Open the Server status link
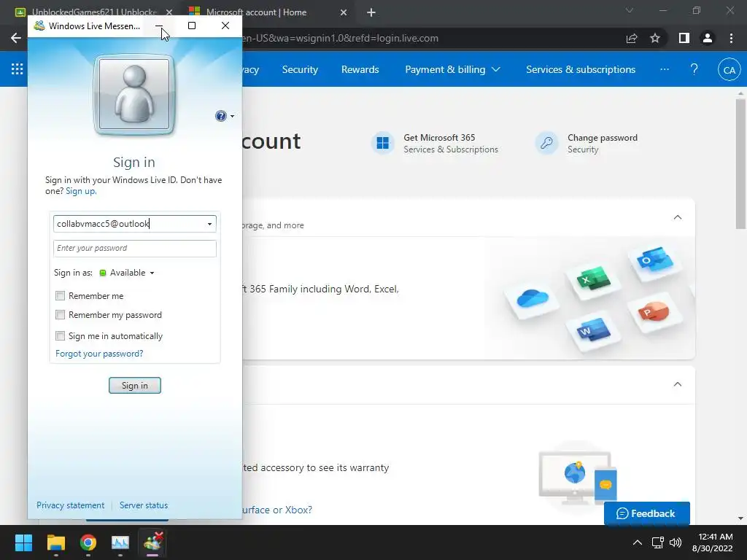Screen dimensions: 747x560 (x=144, y=505)
